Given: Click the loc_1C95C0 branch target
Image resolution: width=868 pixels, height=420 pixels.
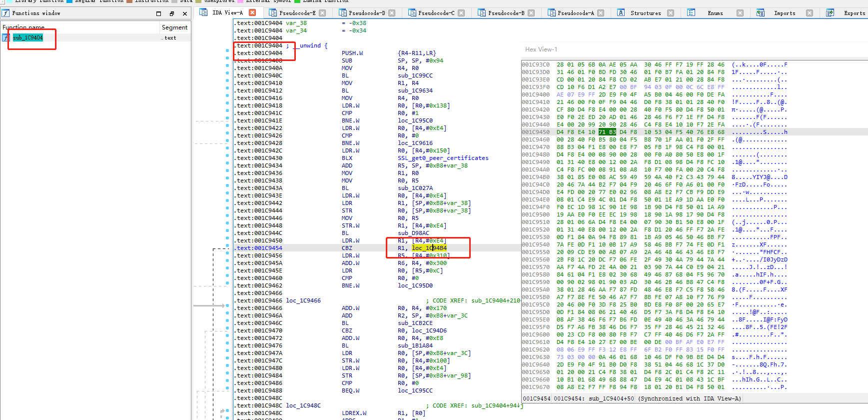Looking at the screenshot, I should pyautogui.click(x=415, y=120).
